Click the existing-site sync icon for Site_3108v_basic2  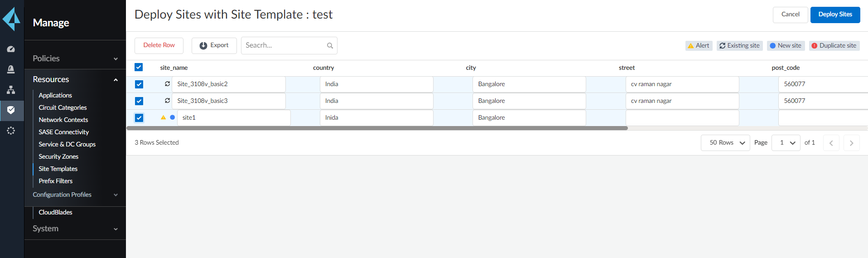click(167, 84)
